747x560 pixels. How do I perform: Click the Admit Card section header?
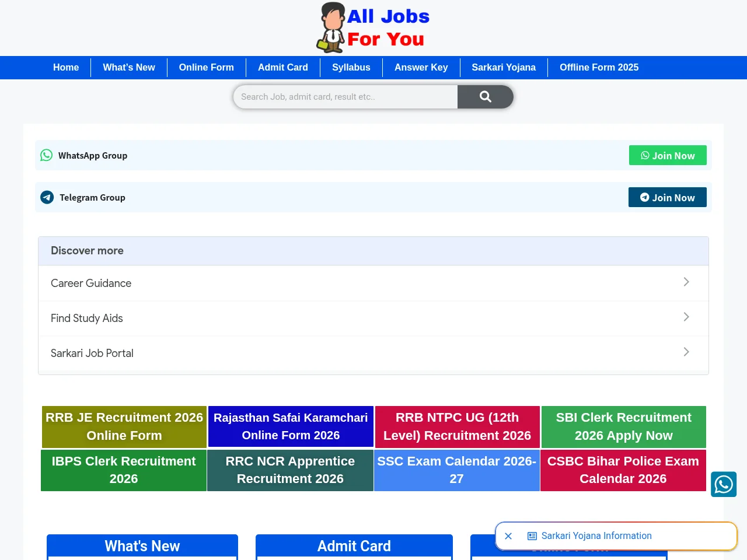click(354, 546)
